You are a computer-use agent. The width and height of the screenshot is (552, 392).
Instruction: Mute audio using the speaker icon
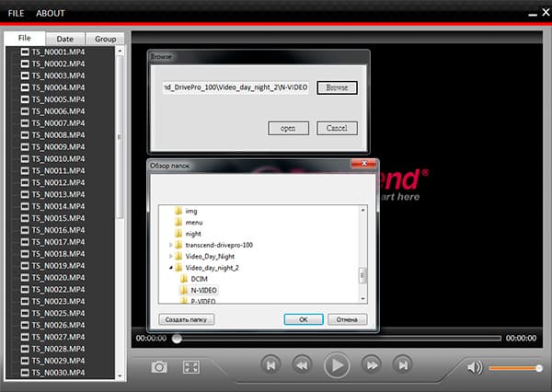pyautogui.click(x=475, y=367)
